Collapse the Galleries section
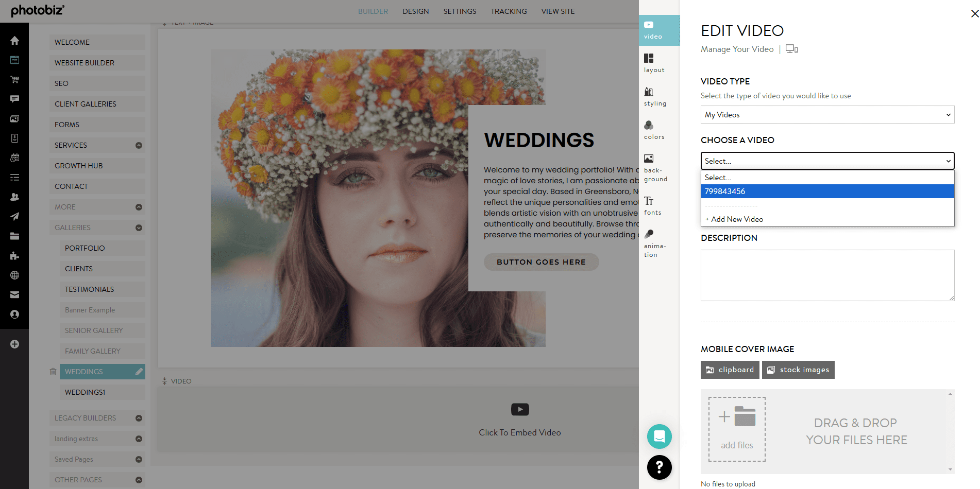This screenshot has width=980, height=489. [139, 228]
